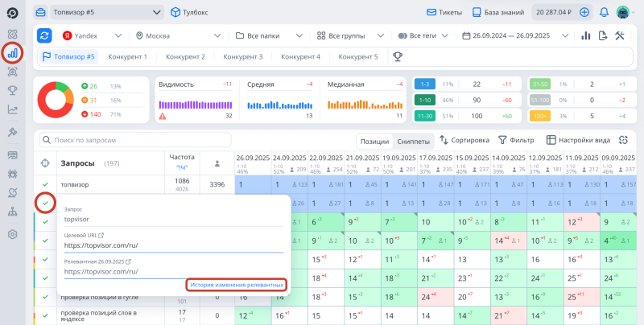Click the red warning triangle under Видимость
The height and width of the screenshot is (325, 644).
click(x=163, y=116)
